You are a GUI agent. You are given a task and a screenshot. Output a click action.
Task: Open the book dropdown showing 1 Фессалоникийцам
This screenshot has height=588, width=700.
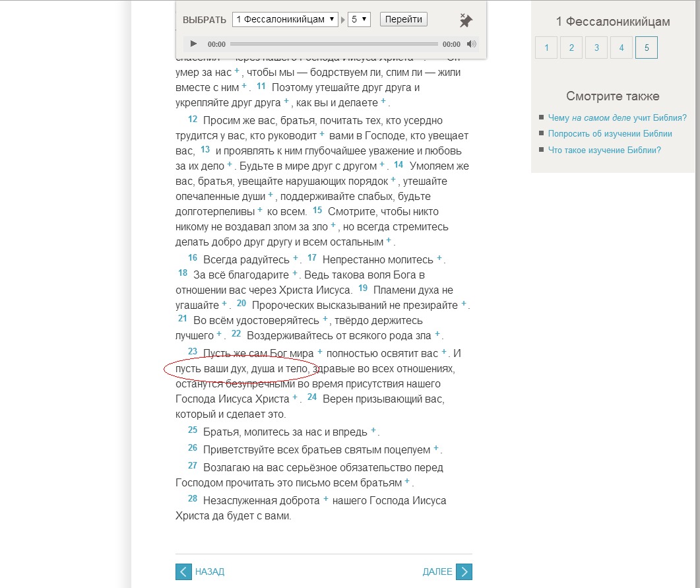[285, 19]
